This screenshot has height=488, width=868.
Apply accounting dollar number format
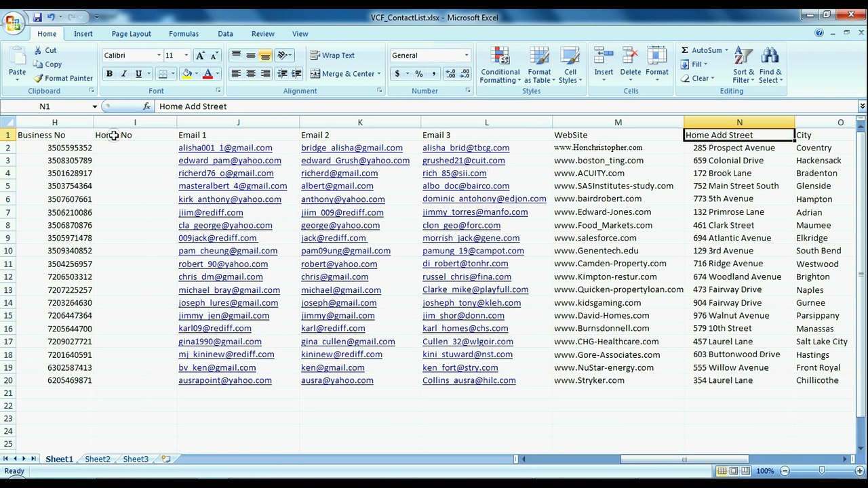[397, 74]
